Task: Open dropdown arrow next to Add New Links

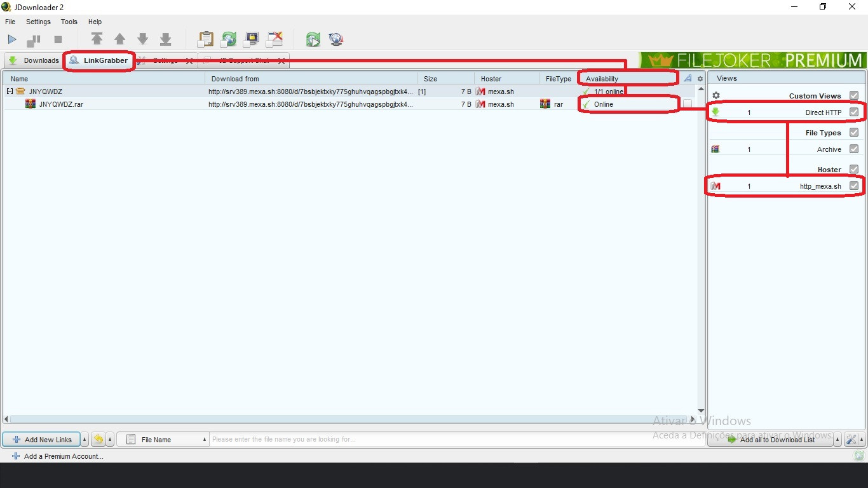Action: [x=85, y=440]
